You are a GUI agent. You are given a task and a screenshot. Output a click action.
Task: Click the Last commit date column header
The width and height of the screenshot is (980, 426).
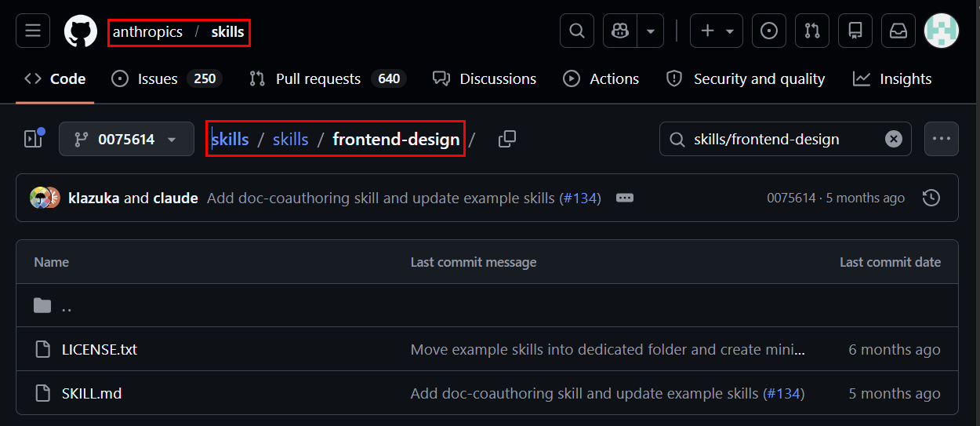click(x=890, y=262)
